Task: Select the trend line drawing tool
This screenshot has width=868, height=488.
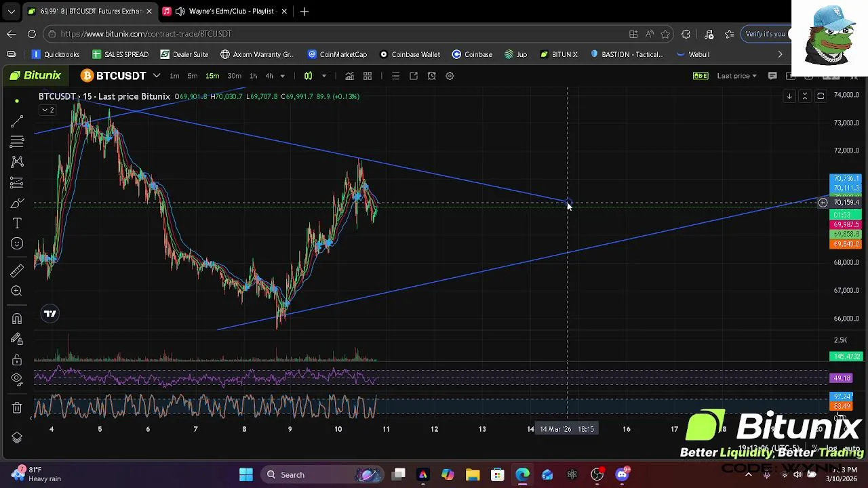Action: point(17,121)
